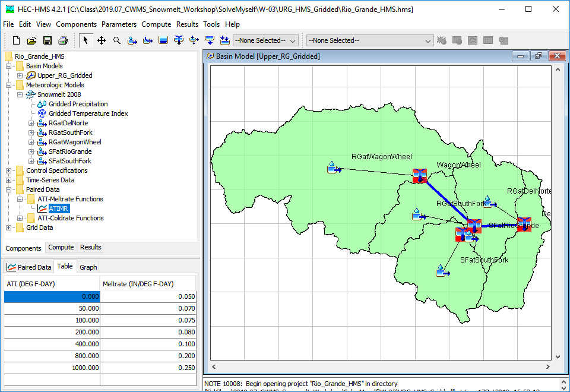Click the ATI cell showing 1000.000

52,368
